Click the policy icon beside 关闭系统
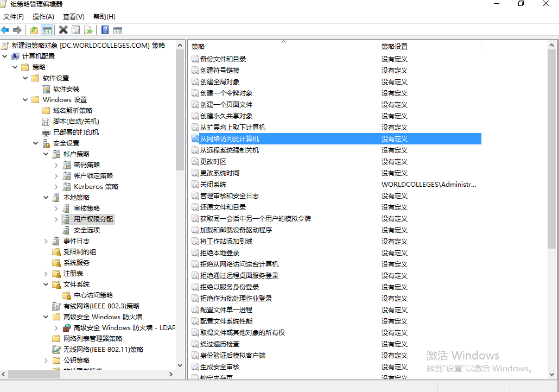Screen dimensions: 559x392 point(195,185)
